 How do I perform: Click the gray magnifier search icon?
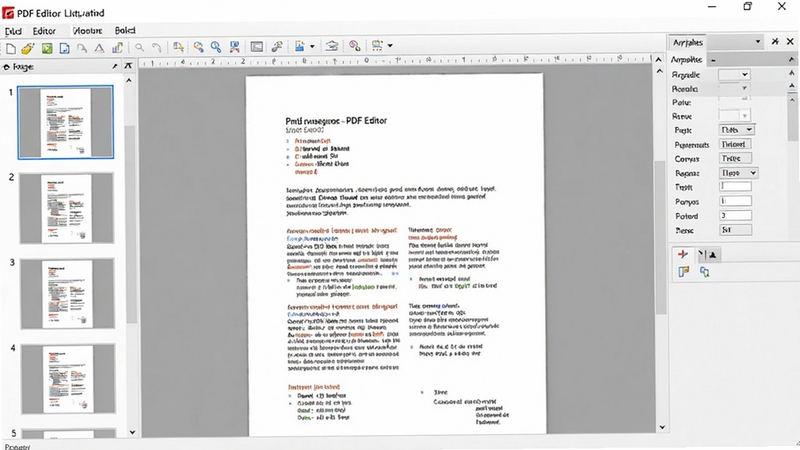point(139,47)
